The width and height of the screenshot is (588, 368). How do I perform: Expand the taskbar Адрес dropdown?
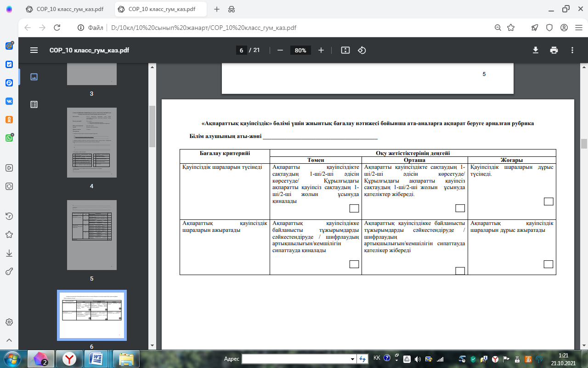coord(353,359)
